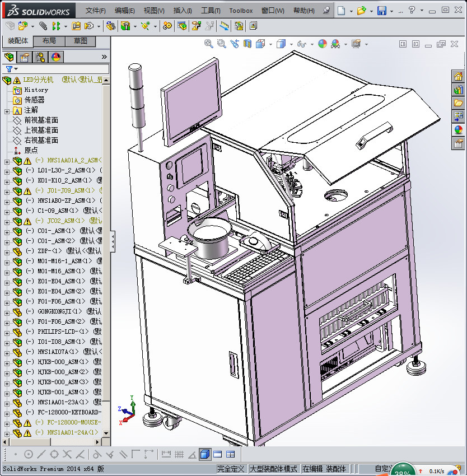The height and width of the screenshot is (476, 467).
Task: Click the Section View icon
Action: pyautogui.click(x=247, y=44)
